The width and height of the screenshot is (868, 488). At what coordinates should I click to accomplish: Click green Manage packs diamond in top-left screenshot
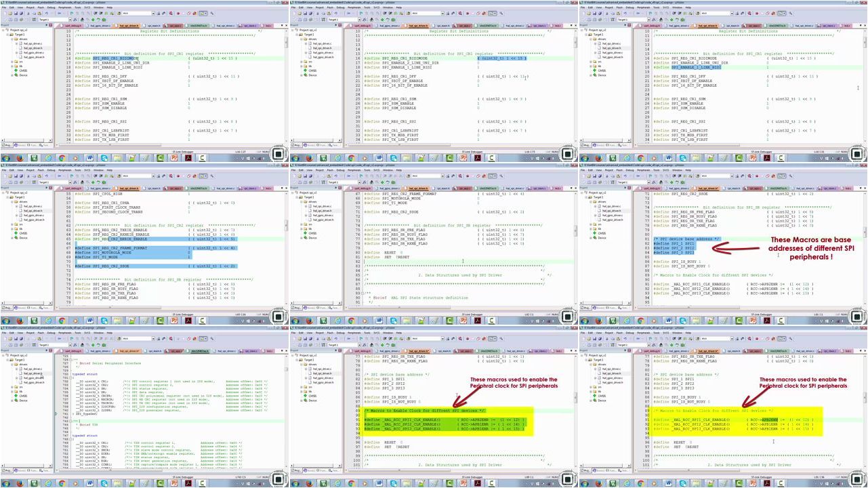[x=93, y=20]
